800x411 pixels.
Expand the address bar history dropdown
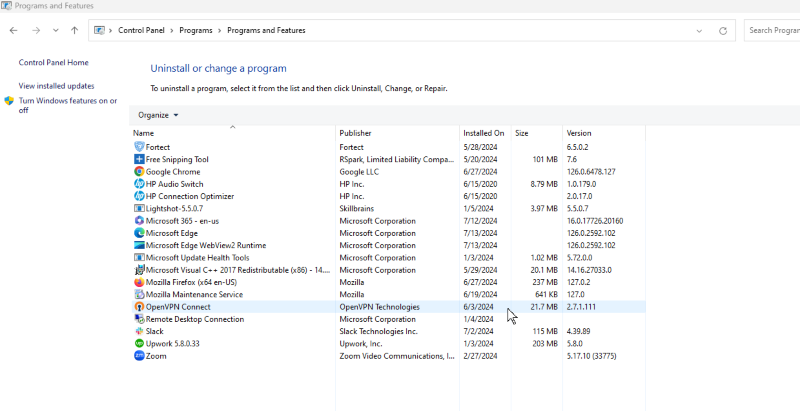699,31
